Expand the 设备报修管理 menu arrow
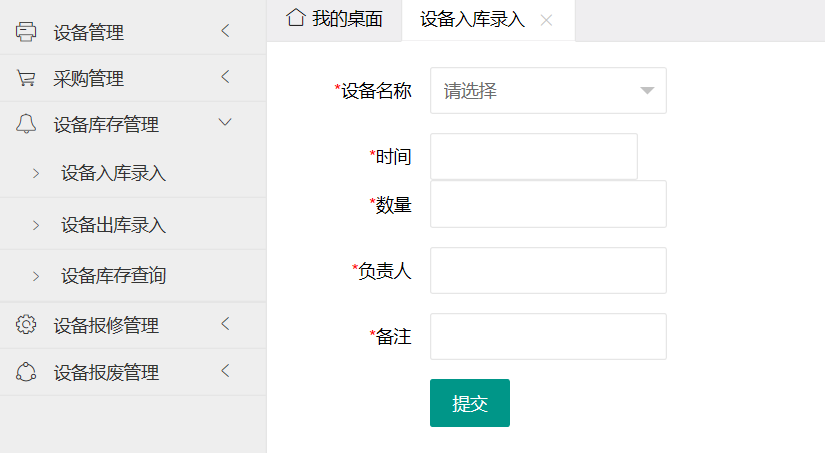Screen dimensions: 825x453 (x=225, y=324)
